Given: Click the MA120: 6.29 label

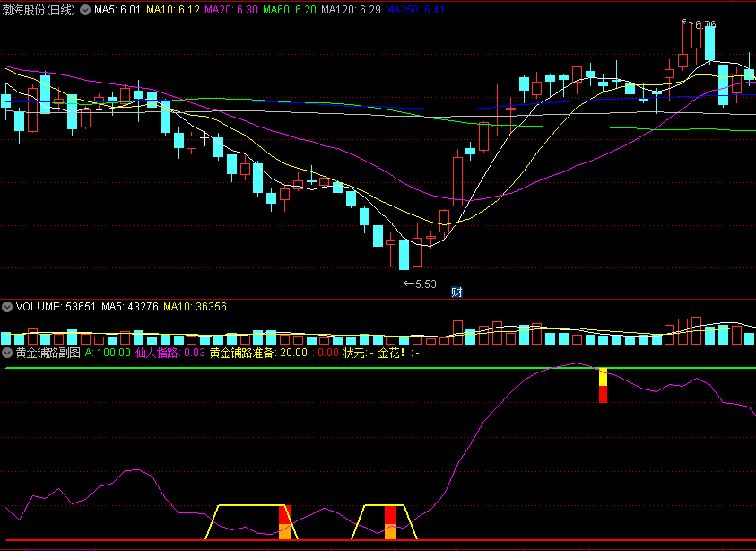Looking at the screenshot, I should pyautogui.click(x=351, y=10).
